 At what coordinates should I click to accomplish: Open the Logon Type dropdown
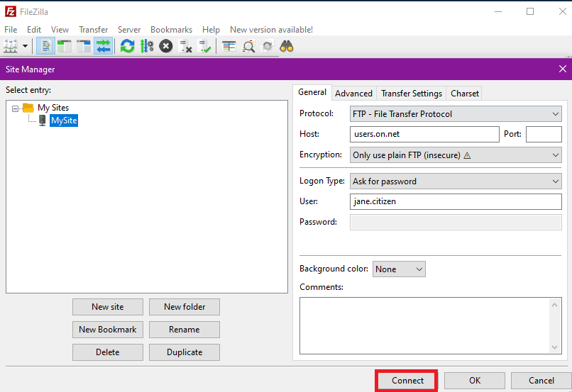[456, 181]
